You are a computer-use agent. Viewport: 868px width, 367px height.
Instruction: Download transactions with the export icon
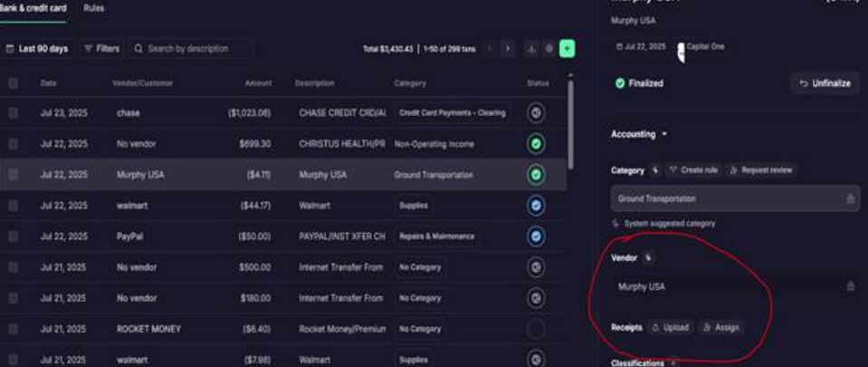531,49
